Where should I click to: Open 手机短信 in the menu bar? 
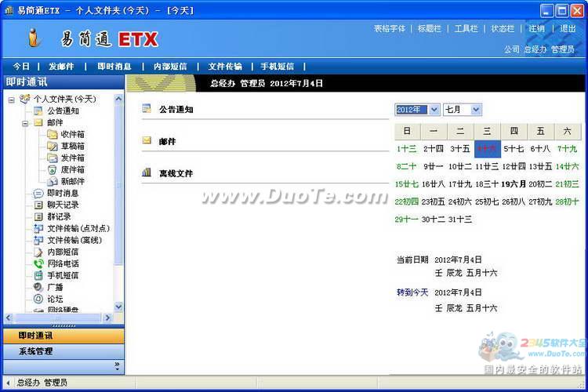tap(277, 67)
